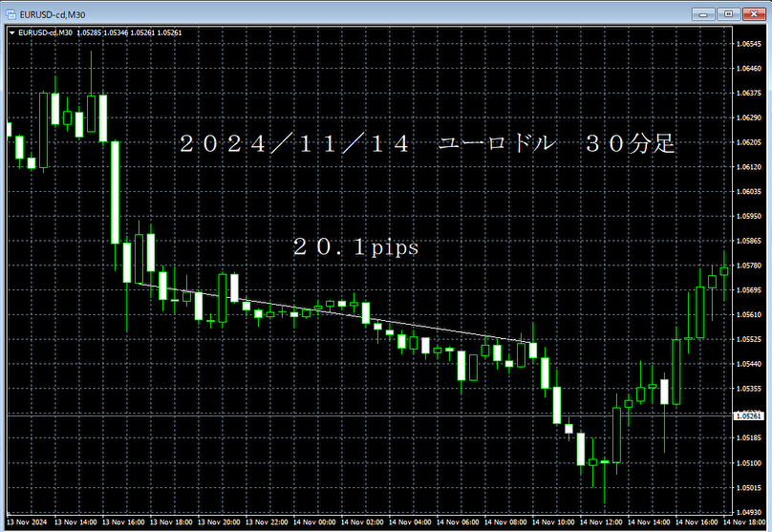Click the 14 Nov 12:00 time label

pyautogui.click(x=601, y=521)
